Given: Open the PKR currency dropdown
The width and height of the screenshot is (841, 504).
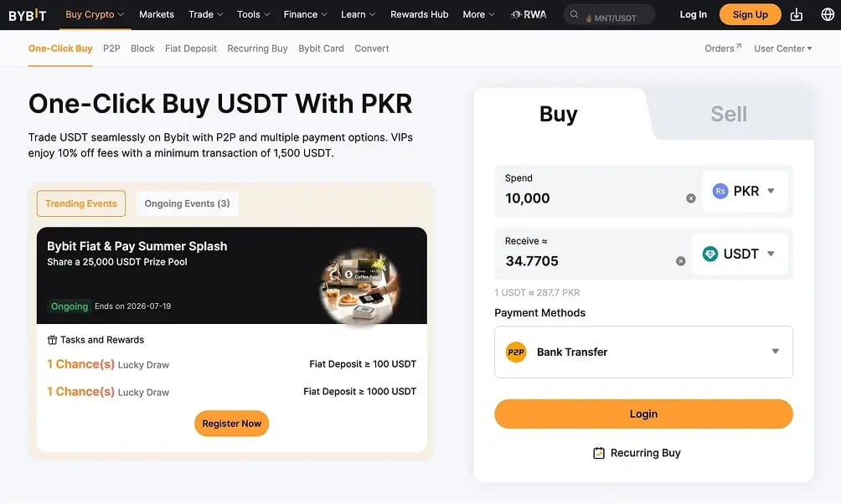Looking at the screenshot, I should [x=745, y=191].
